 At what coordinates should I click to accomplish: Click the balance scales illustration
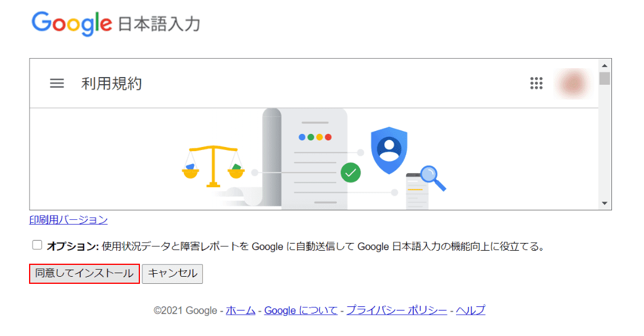click(213, 166)
